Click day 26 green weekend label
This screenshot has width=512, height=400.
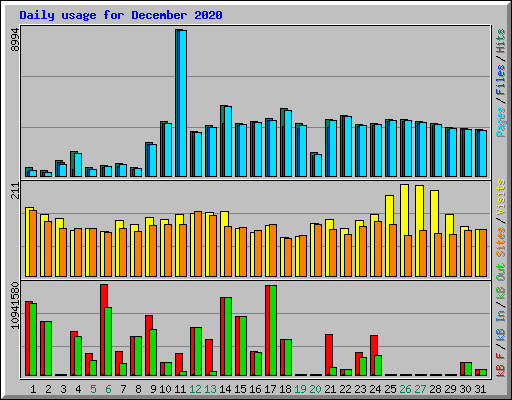[x=405, y=389]
